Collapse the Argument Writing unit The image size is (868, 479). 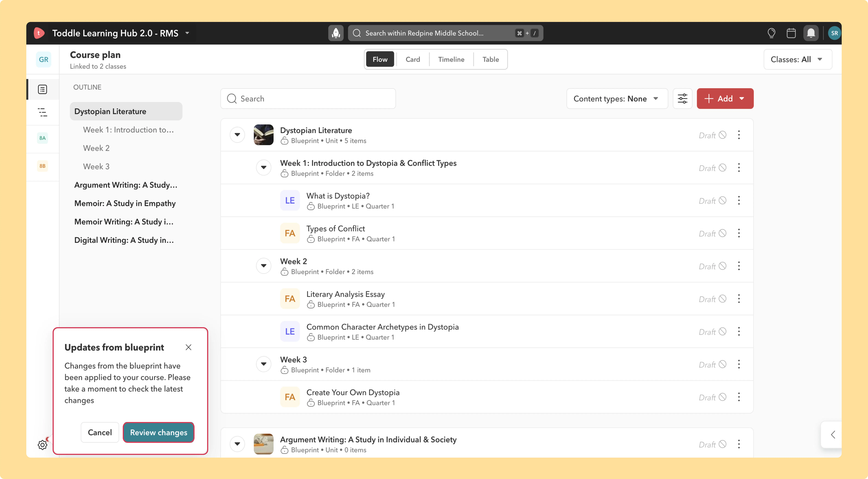[x=237, y=444]
